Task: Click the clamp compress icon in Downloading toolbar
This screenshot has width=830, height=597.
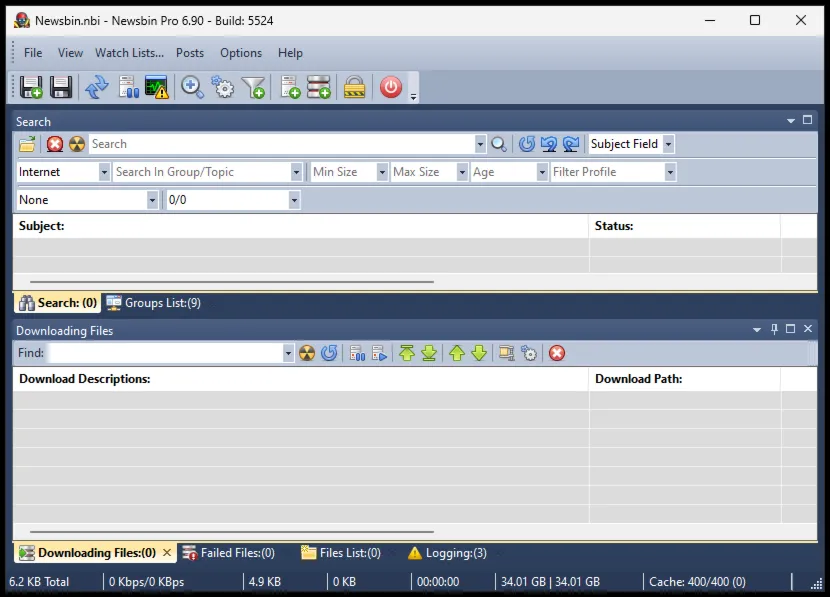Action: 507,353
